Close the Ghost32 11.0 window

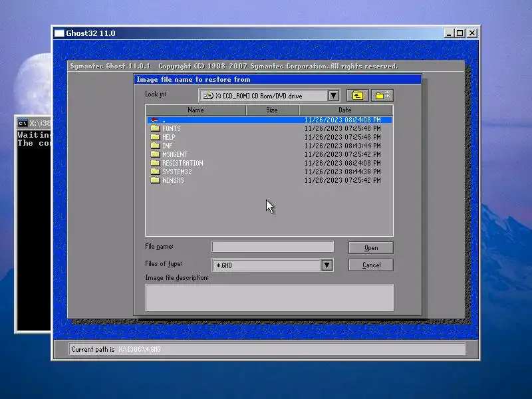[x=472, y=33]
